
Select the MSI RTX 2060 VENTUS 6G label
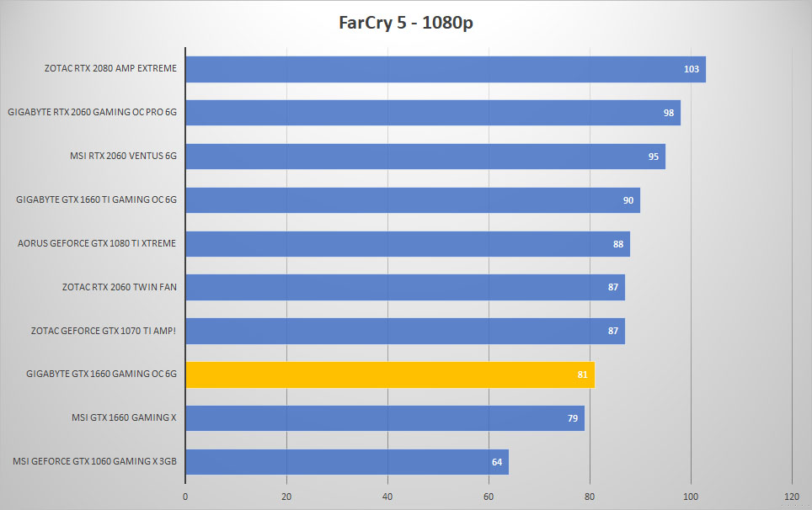tap(123, 156)
